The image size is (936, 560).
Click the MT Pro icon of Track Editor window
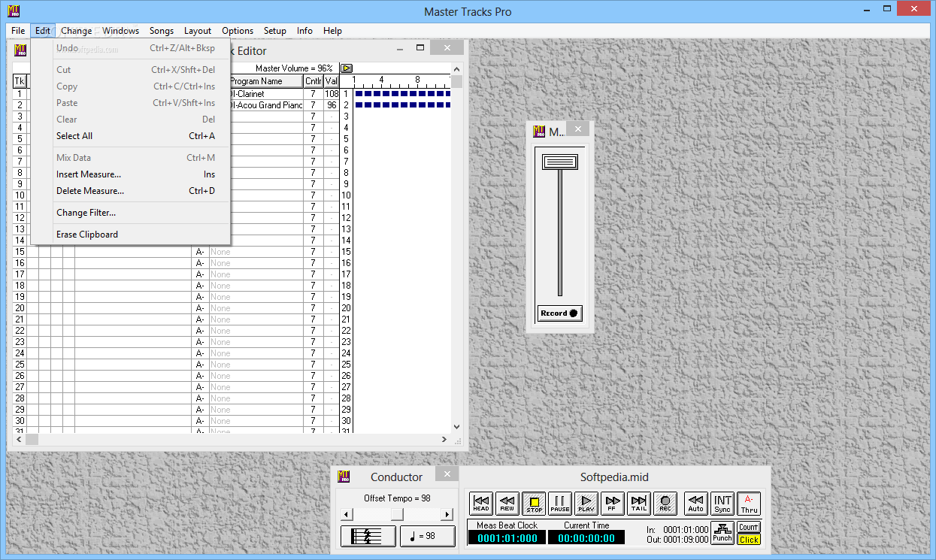coord(20,50)
